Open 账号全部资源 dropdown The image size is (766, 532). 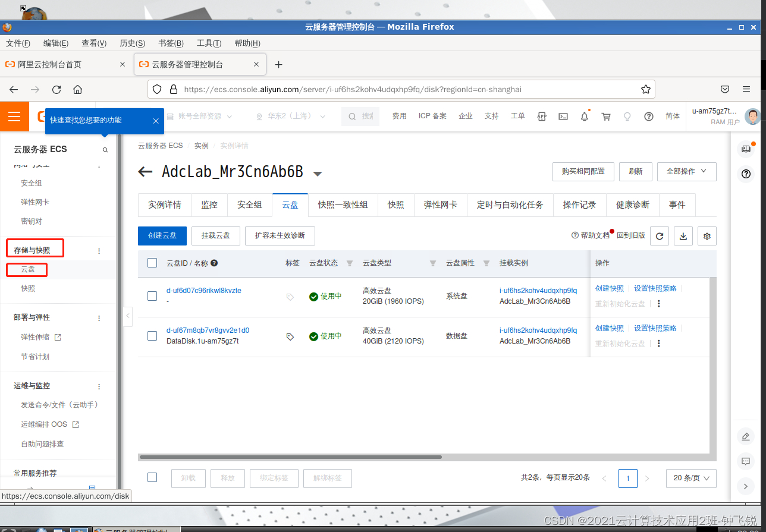click(x=200, y=117)
